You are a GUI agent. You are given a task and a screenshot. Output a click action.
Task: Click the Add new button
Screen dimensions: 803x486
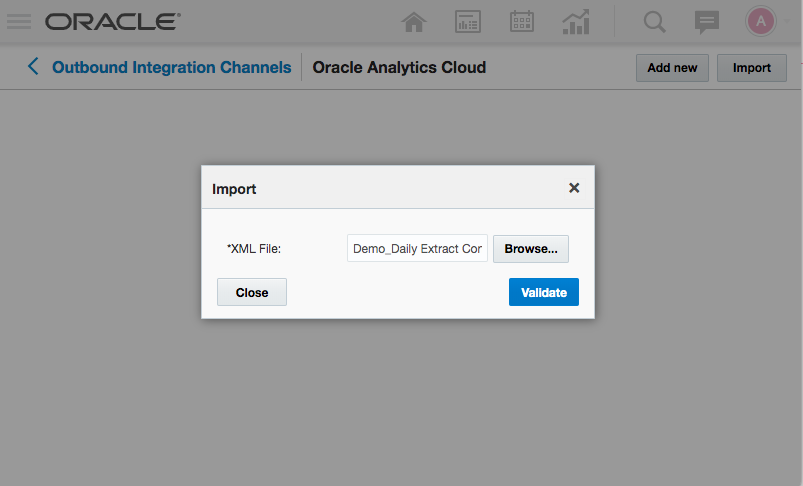point(672,68)
